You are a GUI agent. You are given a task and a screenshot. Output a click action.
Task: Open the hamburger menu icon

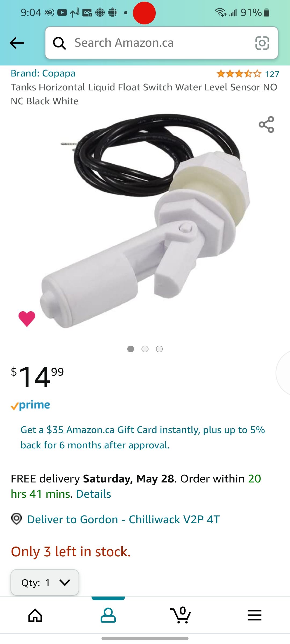pyautogui.click(x=255, y=615)
